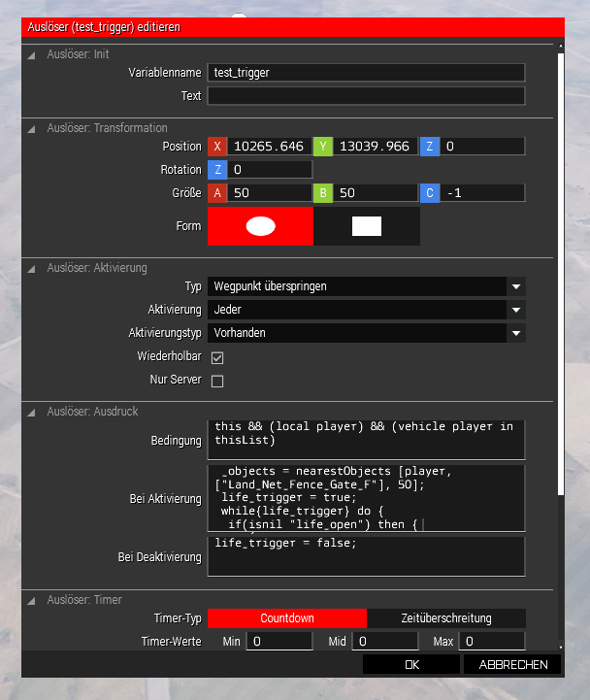Click the Bei Deaktivierung code box
This screenshot has width=590, height=700.
pos(367,556)
